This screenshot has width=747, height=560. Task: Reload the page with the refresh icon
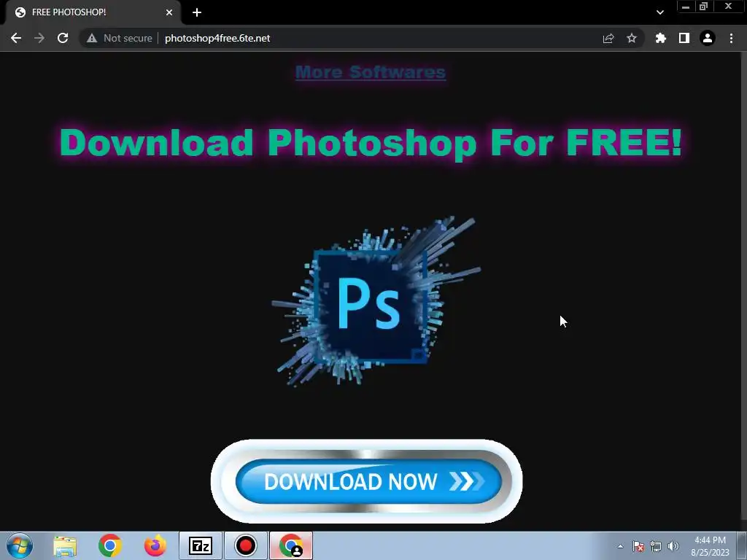[x=63, y=38]
